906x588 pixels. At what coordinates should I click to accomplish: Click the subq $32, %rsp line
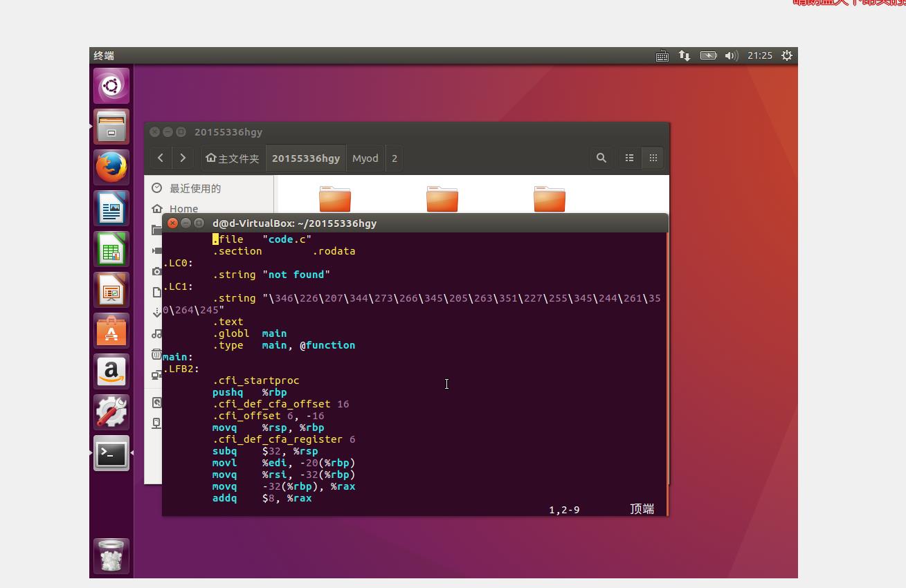click(265, 451)
